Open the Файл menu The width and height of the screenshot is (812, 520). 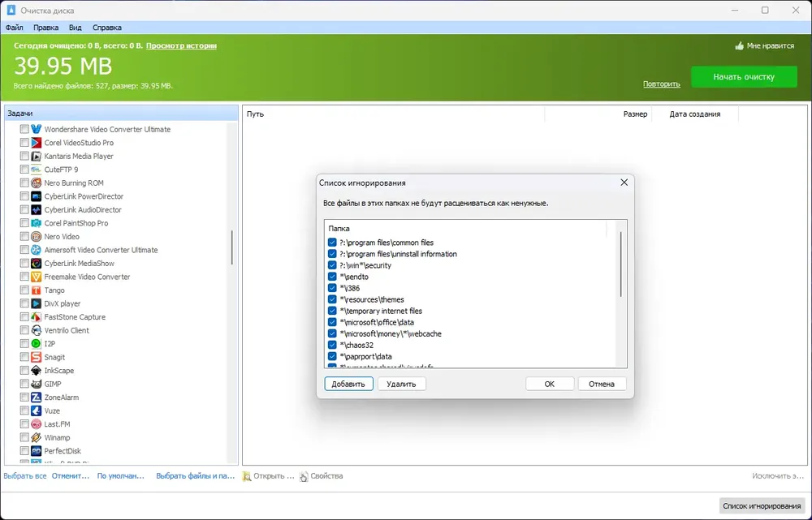click(14, 28)
